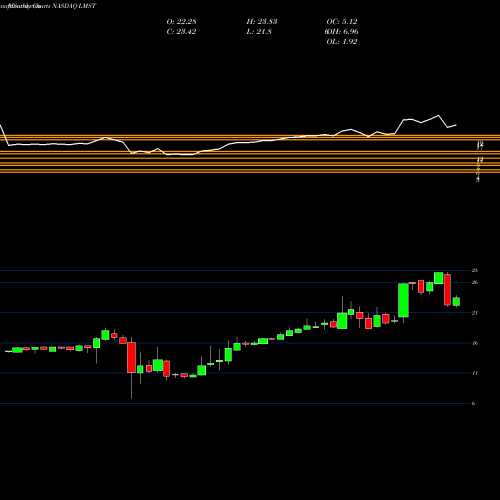Click the 26 price axis label

point(475,282)
